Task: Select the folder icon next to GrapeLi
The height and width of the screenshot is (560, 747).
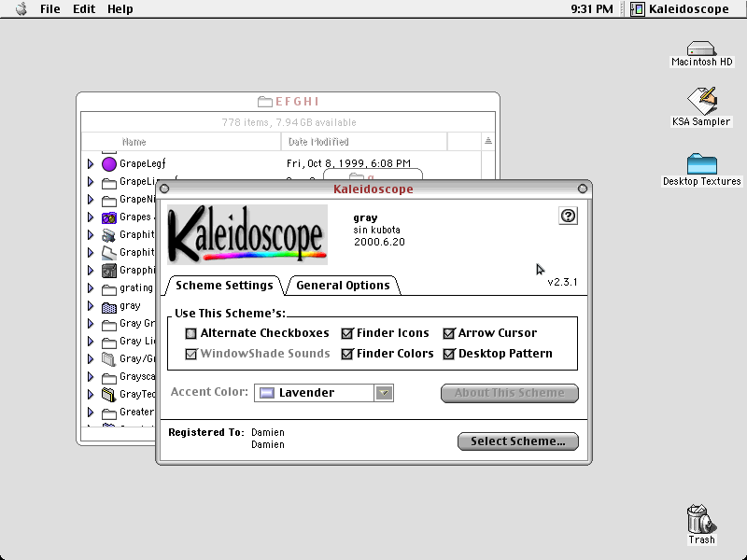Action: 109,182
